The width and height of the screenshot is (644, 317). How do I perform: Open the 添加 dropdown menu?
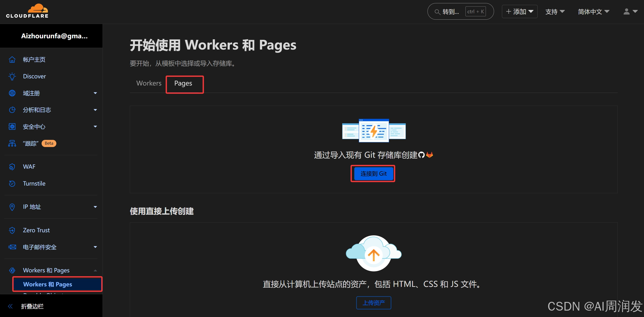pyautogui.click(x=520, y=11)
